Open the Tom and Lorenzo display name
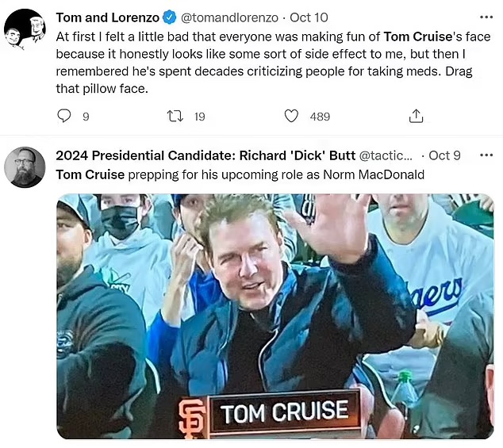The height and width of the screenshot is (448, 503). pyautogui.click(x=106, y=17)
